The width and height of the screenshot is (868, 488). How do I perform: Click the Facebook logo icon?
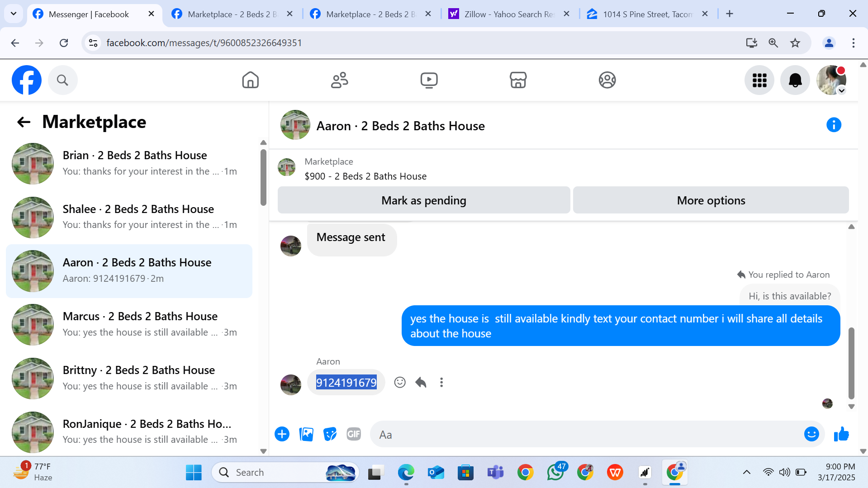point(27,80)
